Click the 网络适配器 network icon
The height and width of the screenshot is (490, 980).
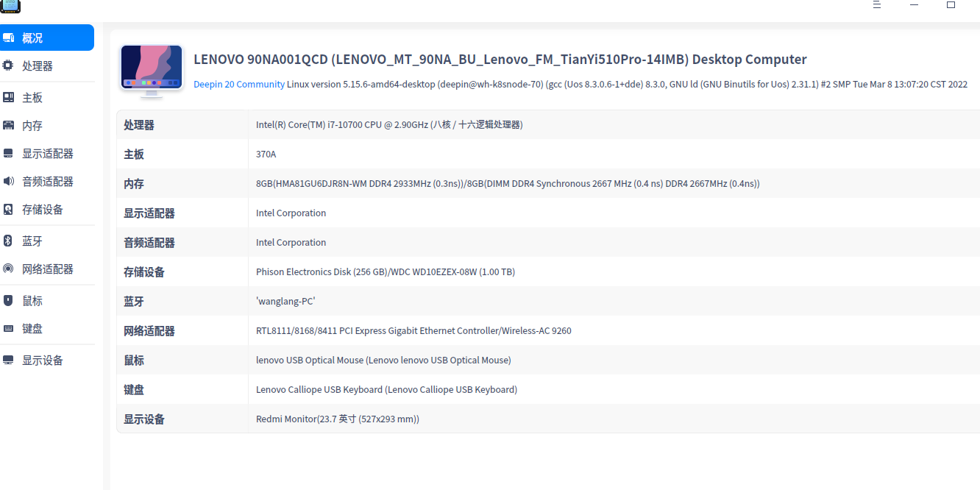click(9, 269)
